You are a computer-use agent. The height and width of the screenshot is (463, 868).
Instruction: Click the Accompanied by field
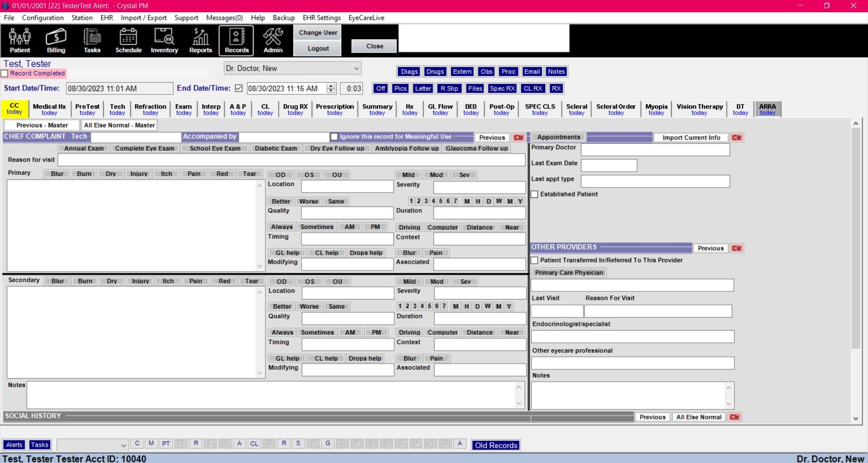284,137
